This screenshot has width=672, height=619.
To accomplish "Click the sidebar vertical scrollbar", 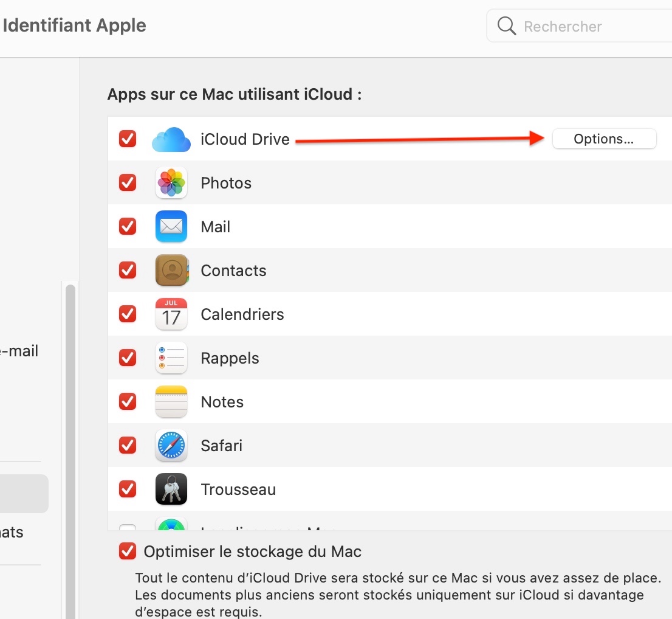I will (x=70, y=426).
